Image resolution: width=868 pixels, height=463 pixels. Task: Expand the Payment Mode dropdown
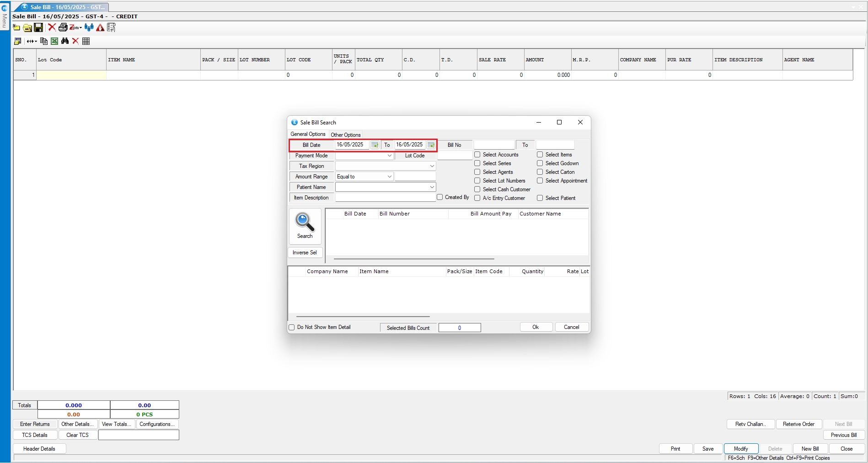pyautogui.click(x=389, y=156)
